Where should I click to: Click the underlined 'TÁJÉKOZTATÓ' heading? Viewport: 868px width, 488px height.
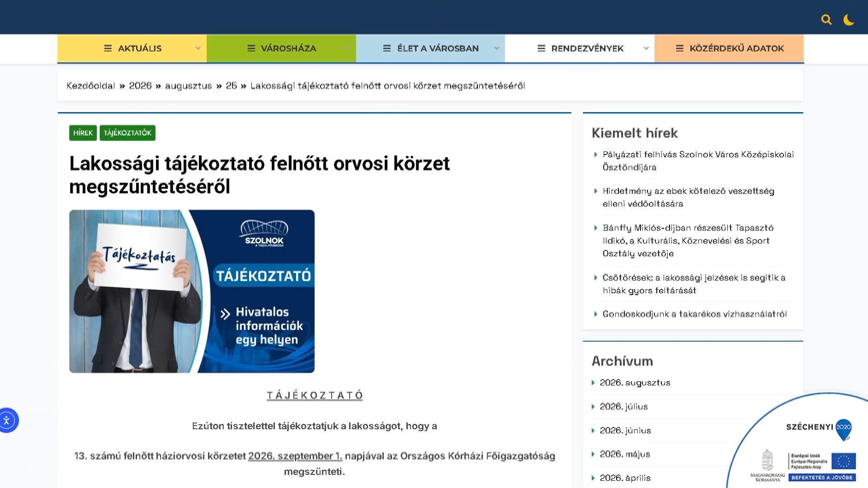[x=315, y=395]
